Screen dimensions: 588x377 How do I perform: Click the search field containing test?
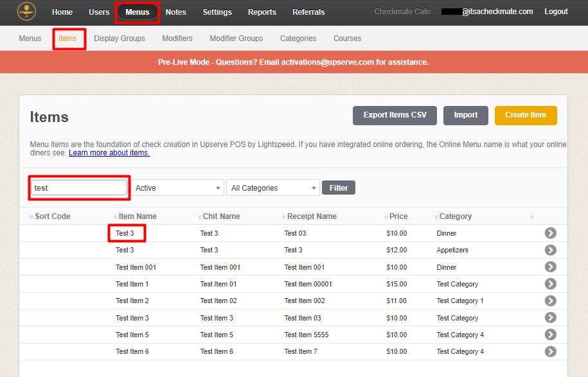click(80, 188)
